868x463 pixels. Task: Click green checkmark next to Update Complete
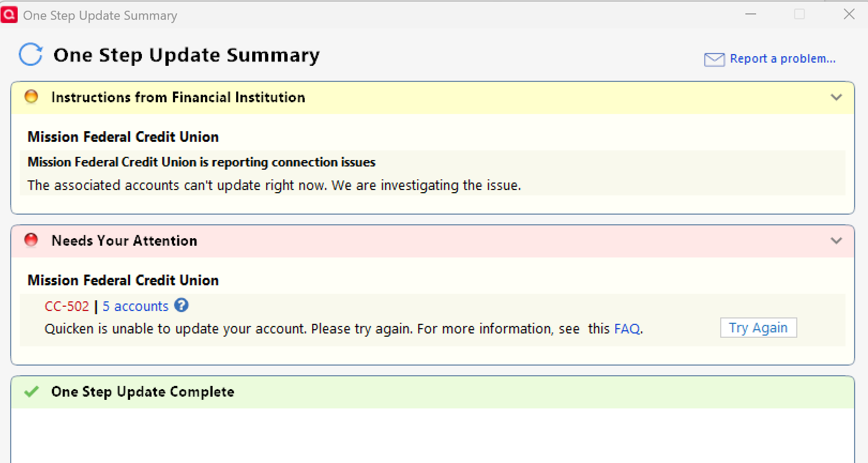[32, 391]
